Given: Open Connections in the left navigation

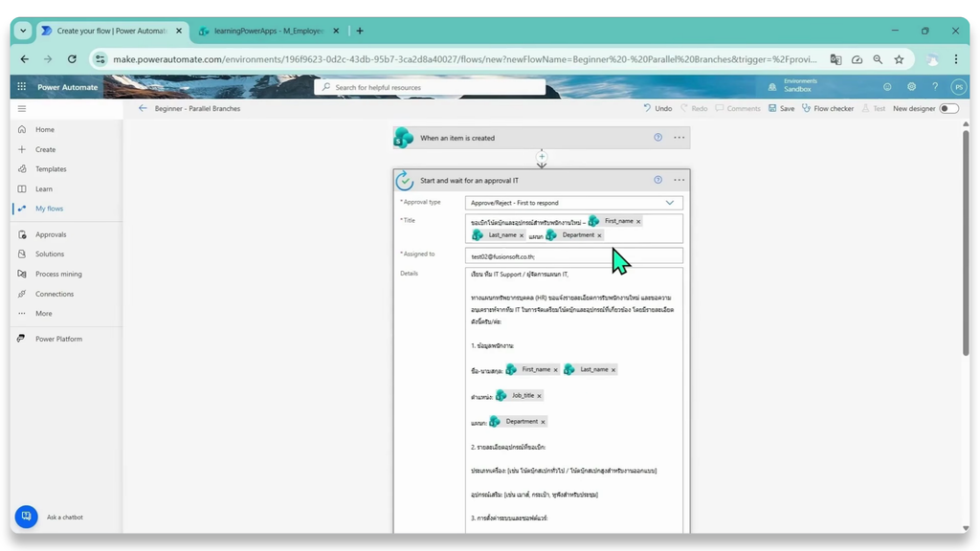Looking at the screenshot, I should point(55,295).
